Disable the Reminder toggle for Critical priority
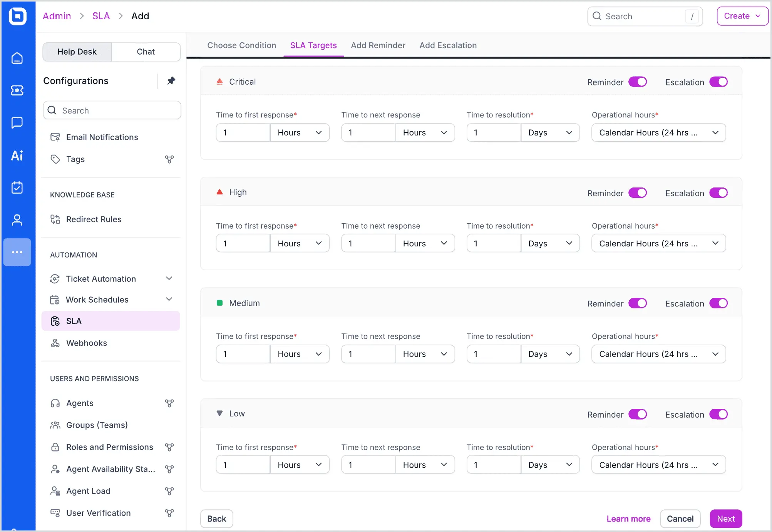This screenshot has width=772, height=532. pyautogui.click(x=638, y=82)
